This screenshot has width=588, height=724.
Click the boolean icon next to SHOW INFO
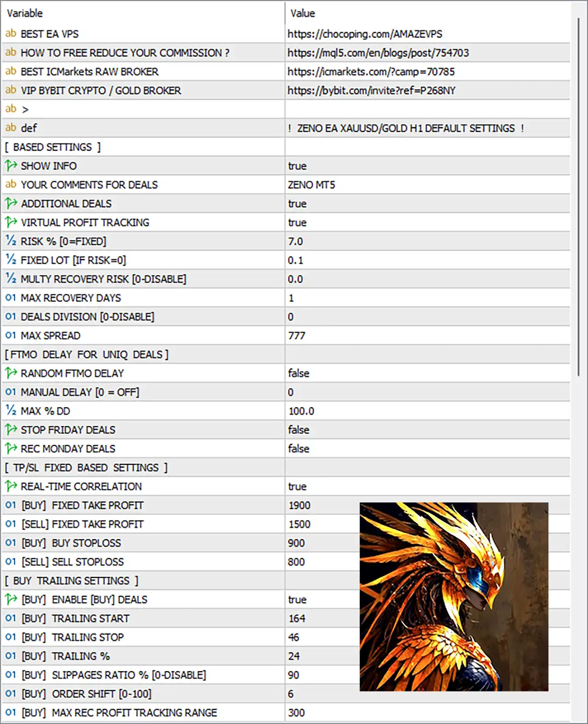[x=11, y=165]
